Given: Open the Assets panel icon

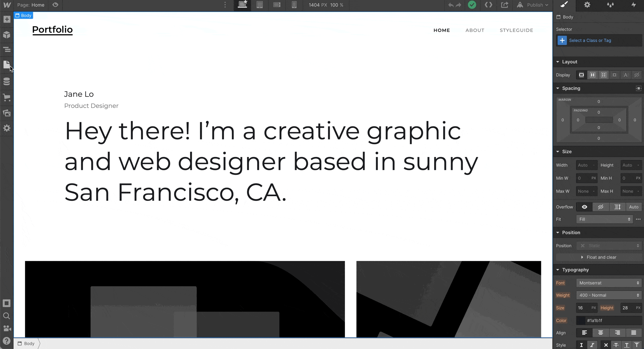Looking at the screenshot, I should 7,113.
